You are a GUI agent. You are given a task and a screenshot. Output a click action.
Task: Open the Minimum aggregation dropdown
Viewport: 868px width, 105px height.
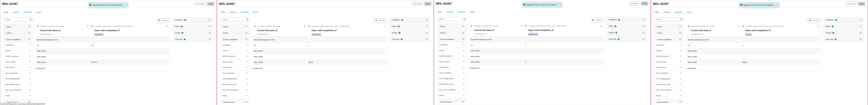(533, 34)
